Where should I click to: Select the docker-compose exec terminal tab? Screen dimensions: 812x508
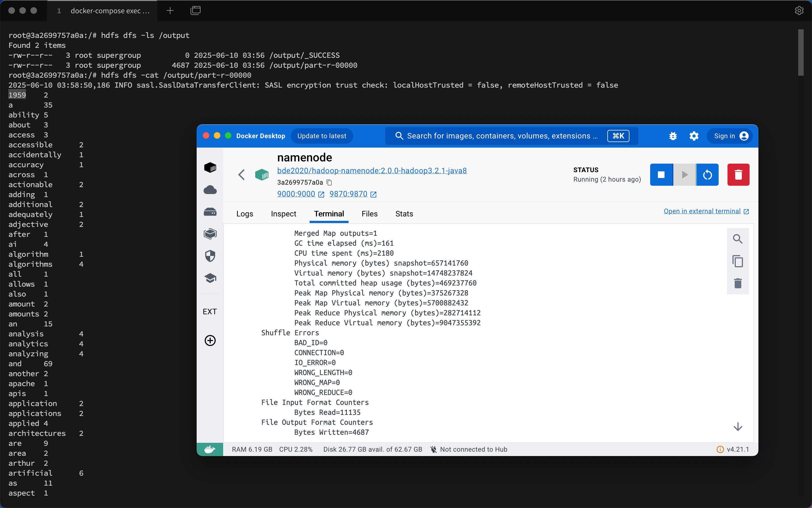102,11
